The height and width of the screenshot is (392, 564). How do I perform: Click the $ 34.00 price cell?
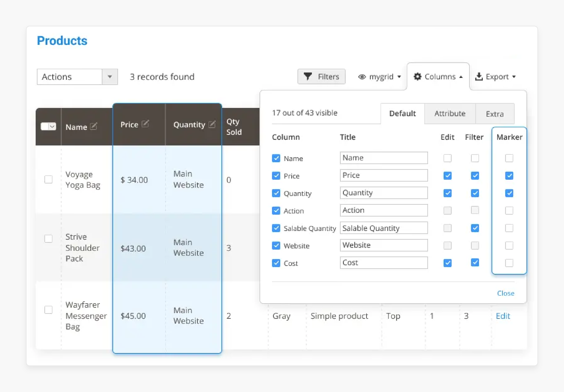[134, 180]
